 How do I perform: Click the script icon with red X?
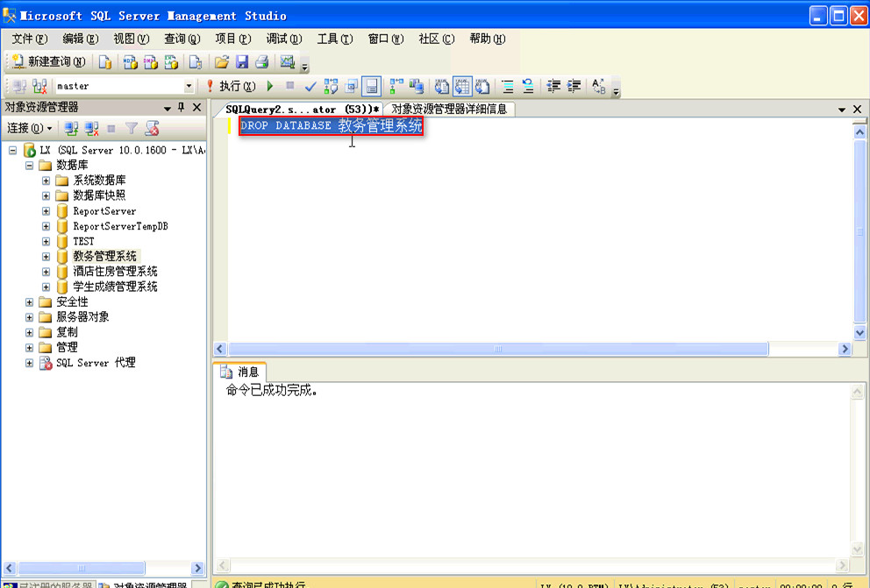(x=152, y=129)
